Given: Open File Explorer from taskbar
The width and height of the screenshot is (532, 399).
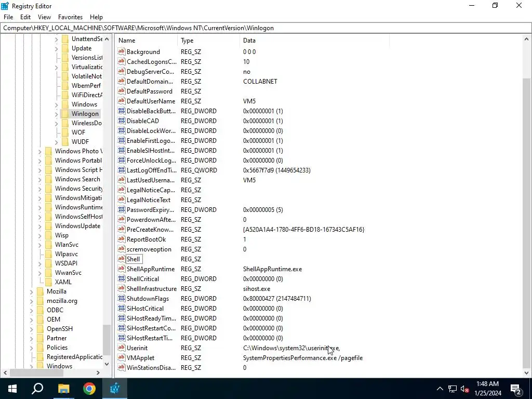Looking at the screenshot, I should pos(63,389).
